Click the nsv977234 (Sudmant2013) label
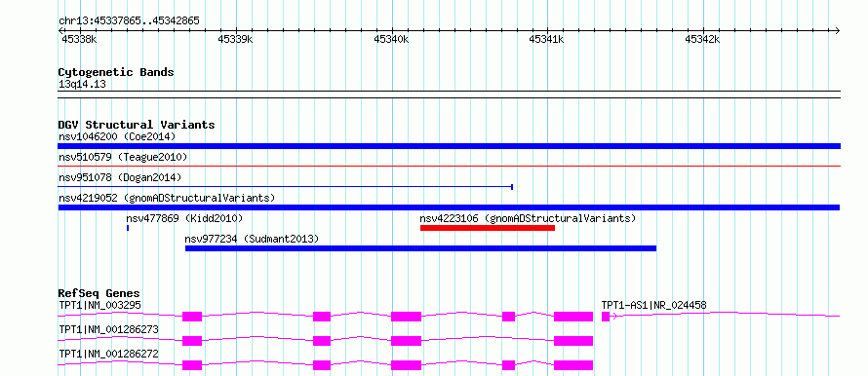The height and width of the screenshot is (376, 868). click(x=252, y=239)
